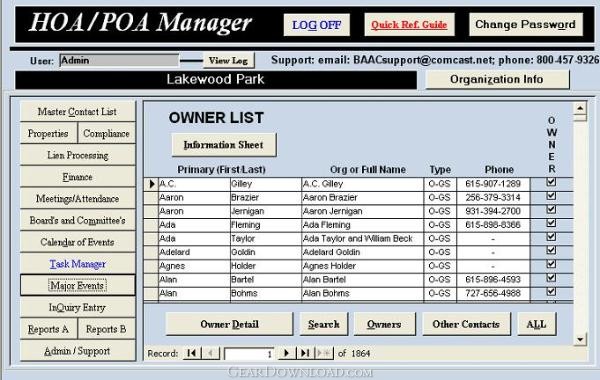This screenshot has width=600, height=380.
Task: Click the View Log button
Action: [228, 60]
